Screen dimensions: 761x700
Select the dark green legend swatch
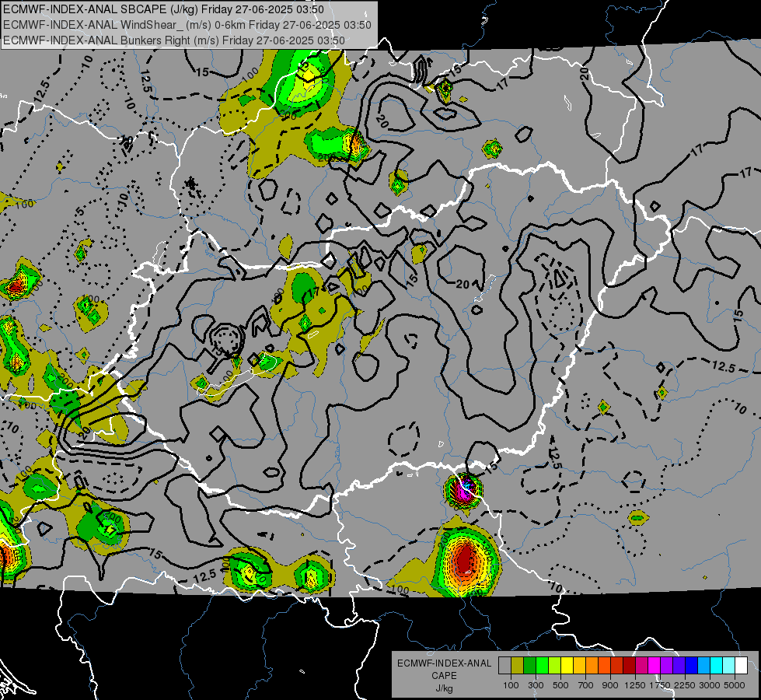pyautogui.click(x=529, y=666)
